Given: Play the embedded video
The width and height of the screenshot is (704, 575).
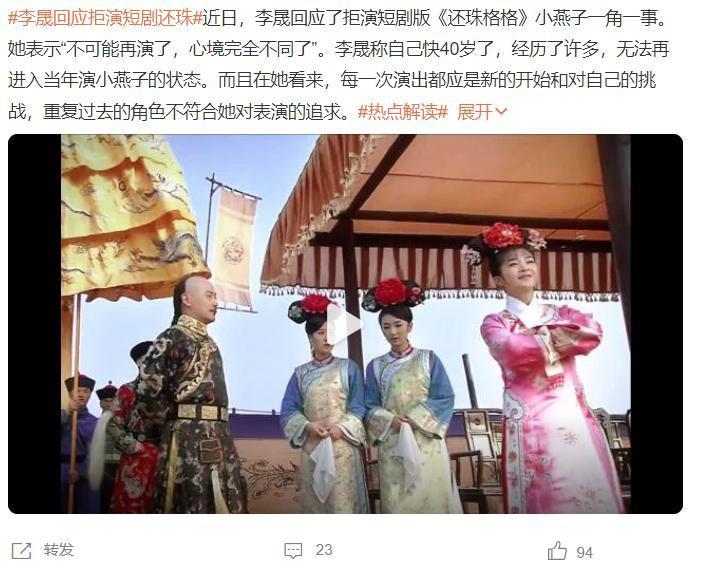Looking at the screenshot, I should pos(344,324).
